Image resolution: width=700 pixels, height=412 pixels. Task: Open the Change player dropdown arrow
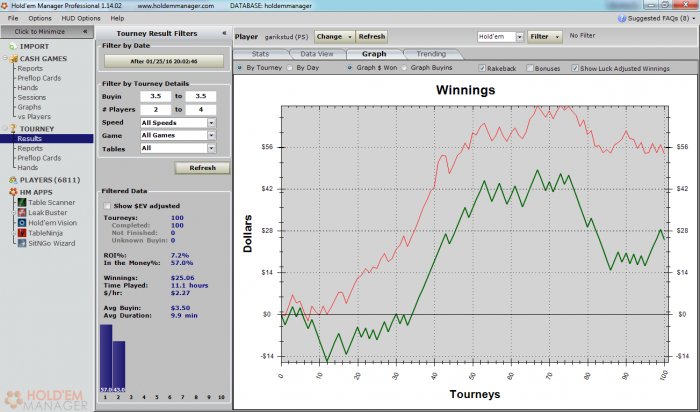tap(350, 37)
